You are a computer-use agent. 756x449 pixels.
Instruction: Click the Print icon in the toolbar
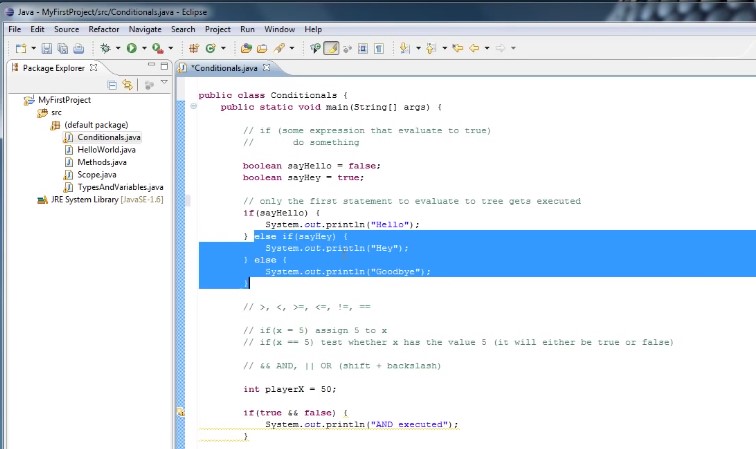point(77,48)
